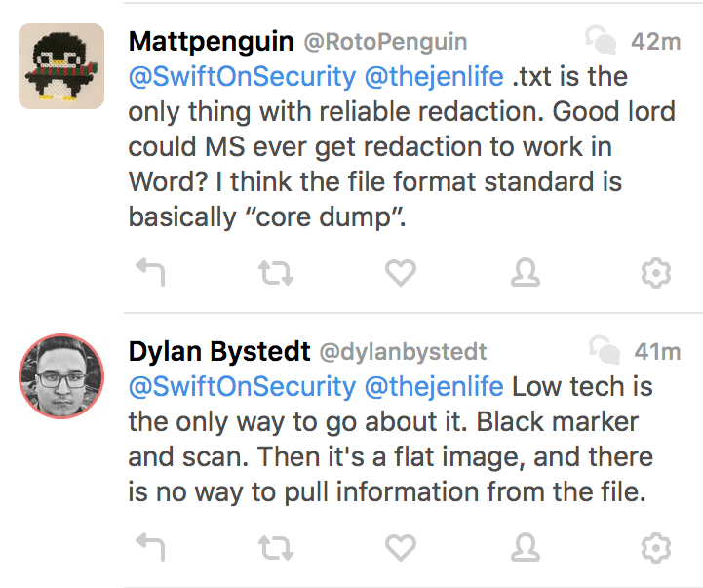Click the @dylanbystedt handle
Screen dimensions: 703x588
pyautogui.click(x=403, y=352)
